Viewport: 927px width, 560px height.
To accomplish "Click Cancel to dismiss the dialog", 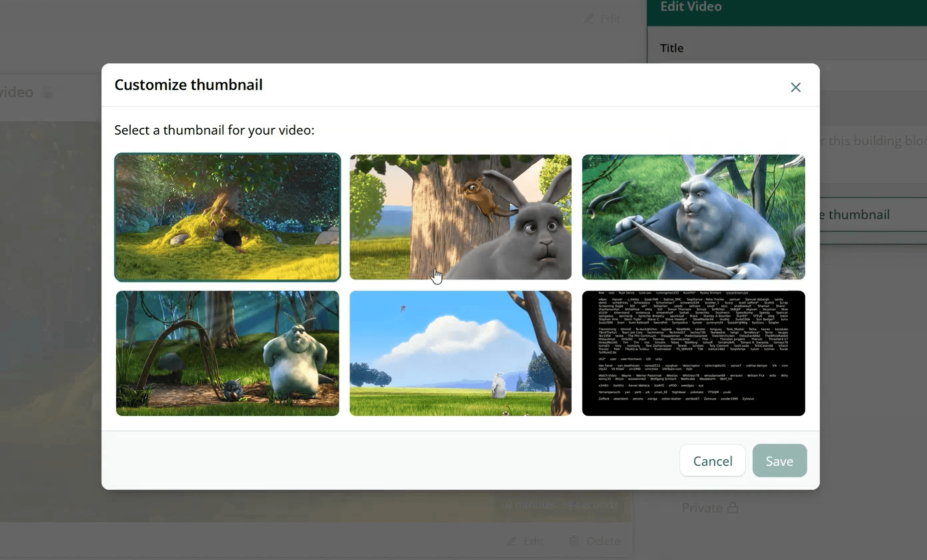I will tap(712, 460).
